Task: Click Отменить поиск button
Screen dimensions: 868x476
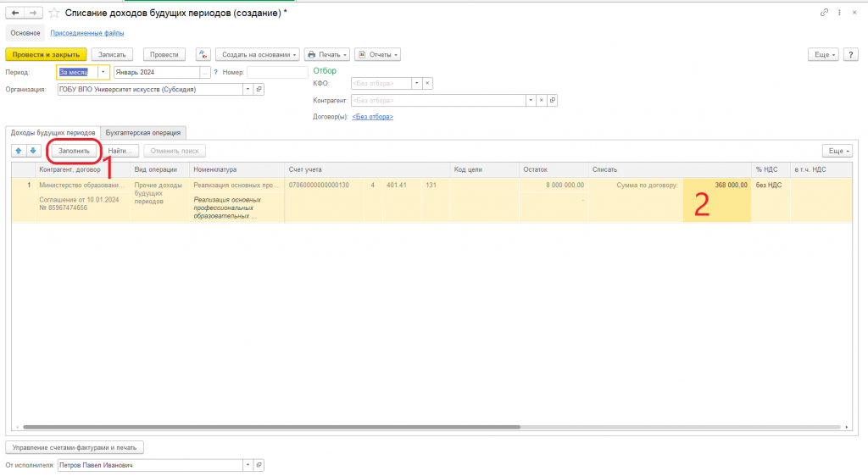Action: (175, 151)
